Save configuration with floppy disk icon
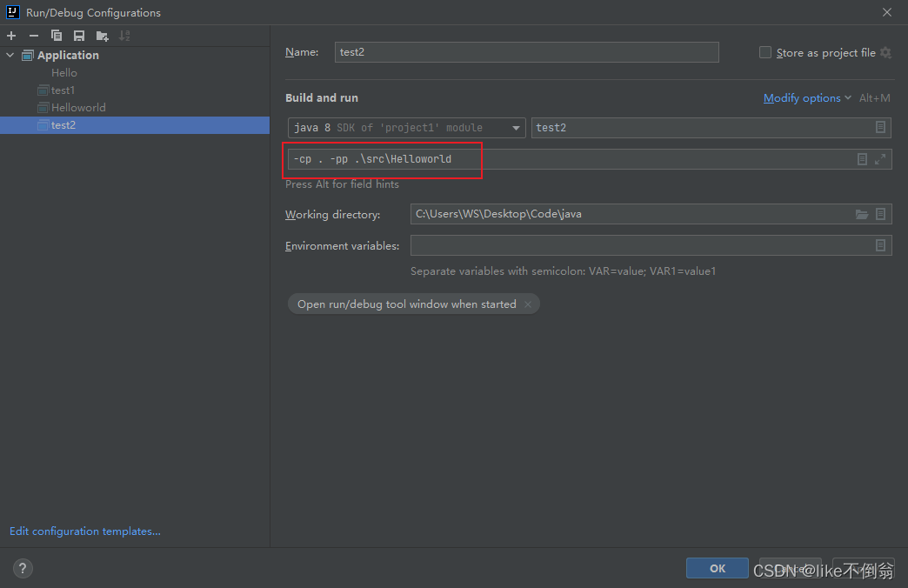The width and height of the screenshot is (908, 588). [x=79, y=36]
